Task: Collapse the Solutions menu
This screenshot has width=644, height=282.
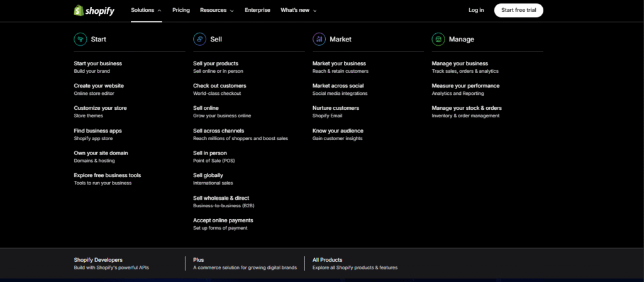Action: [146, 10]
